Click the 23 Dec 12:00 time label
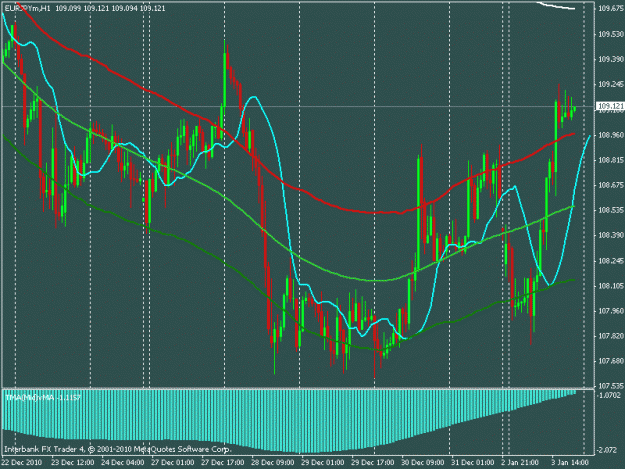Viewport: 625px width, 469px height. tap(73, 463)
